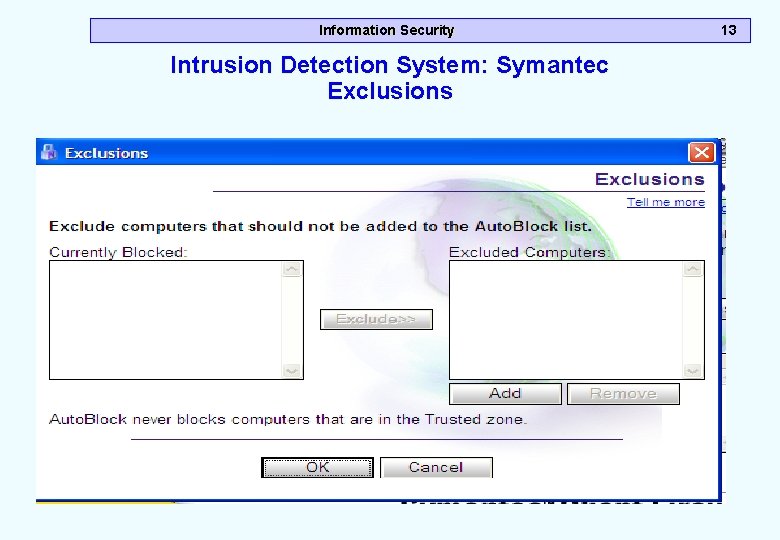Click the 'Currently Blocked:' label
The image size is (780, 540).
pos(118,252)
